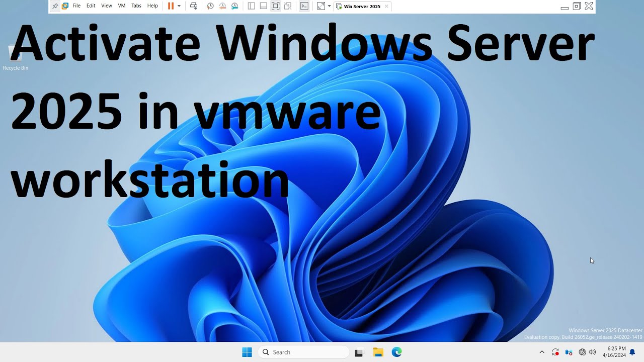This screenshot has width=644, height=362.
Task: Open the Edit menu
Action: [x=91, y=6]
